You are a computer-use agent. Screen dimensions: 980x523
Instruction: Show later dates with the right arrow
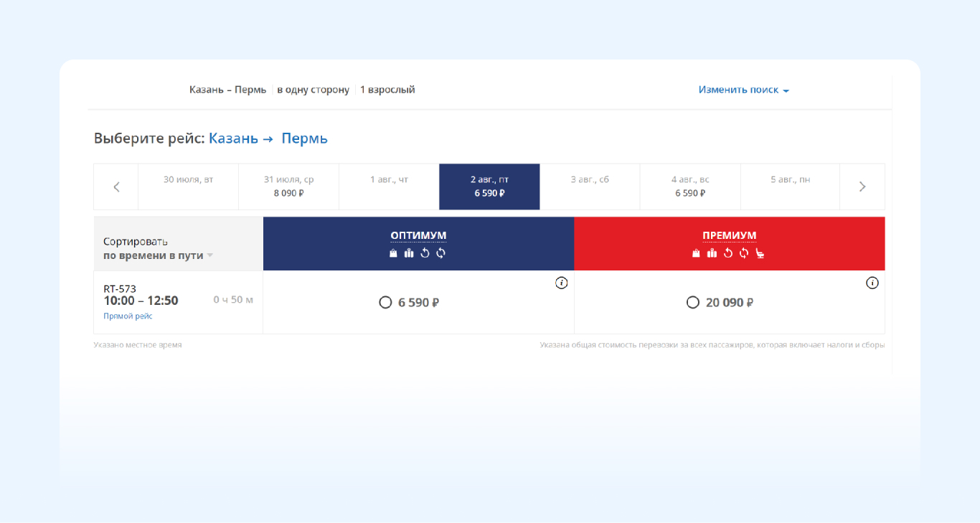pos(862,187)
